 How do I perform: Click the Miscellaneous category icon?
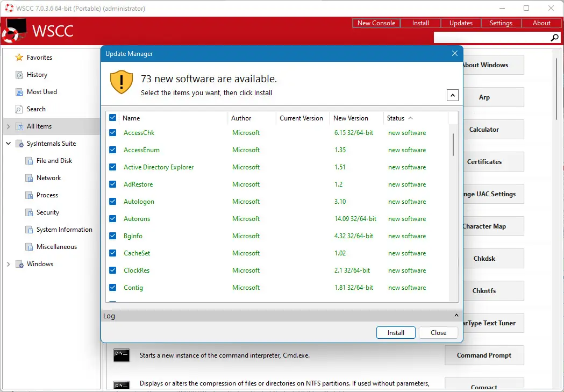pyautogui.click(x=29, y=247)
